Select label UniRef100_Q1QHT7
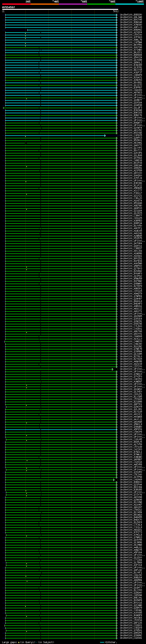The image size is (146, 644). (x=131, y=588)
